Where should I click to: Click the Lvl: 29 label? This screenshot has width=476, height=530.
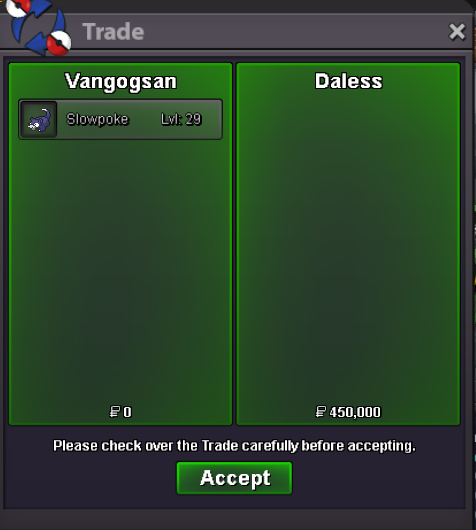[x=181, y=119]
